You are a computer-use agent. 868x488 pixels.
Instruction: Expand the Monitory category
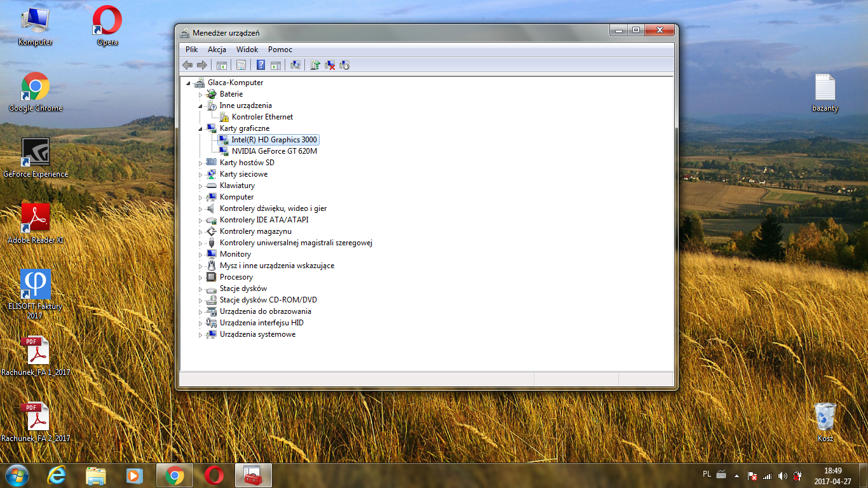[200, 254]
